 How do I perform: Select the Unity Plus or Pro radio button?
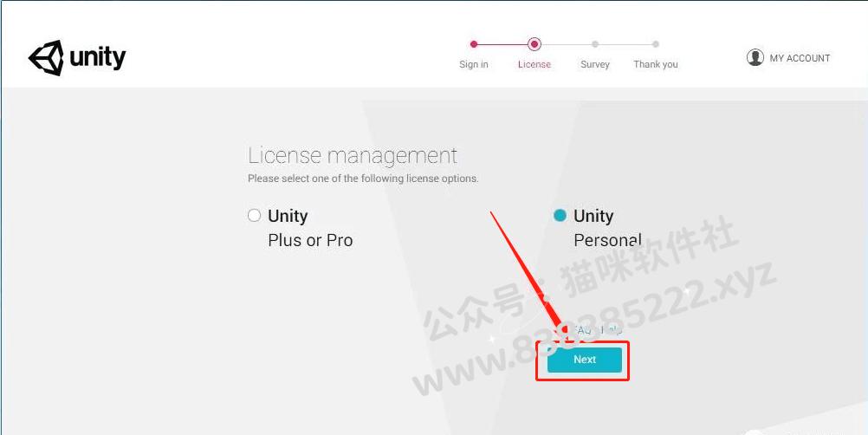[254, 215]
